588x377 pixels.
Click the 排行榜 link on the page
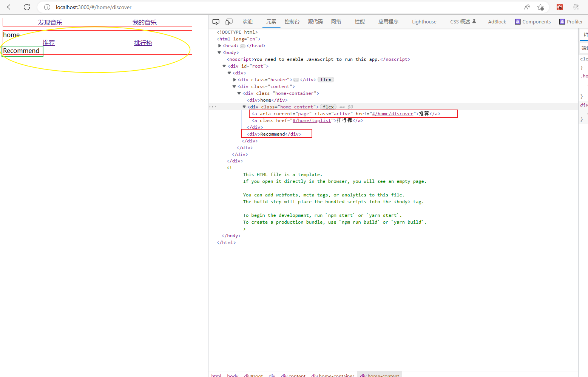(143, 43)
